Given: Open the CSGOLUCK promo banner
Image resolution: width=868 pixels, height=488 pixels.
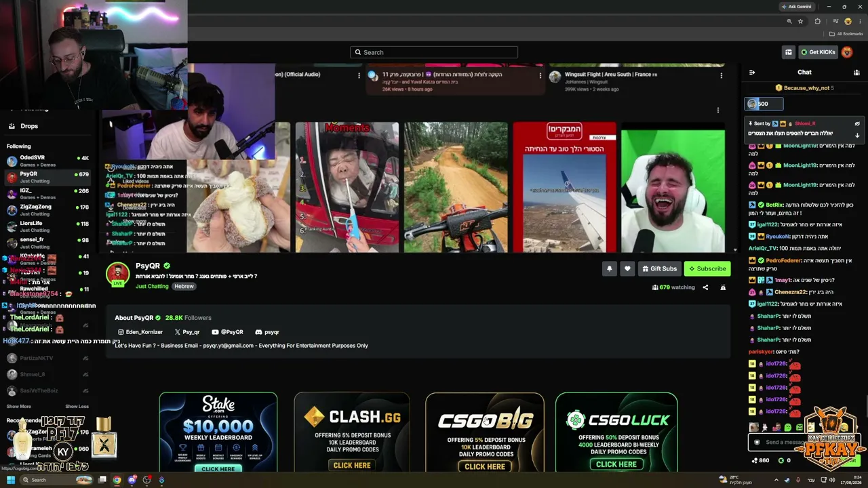Looking at the screenshot, I should coord(616,432).
